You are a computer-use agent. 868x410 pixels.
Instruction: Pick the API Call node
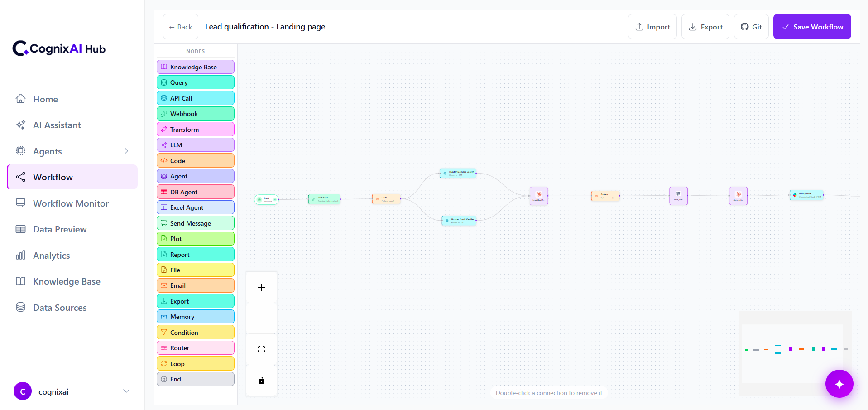tap(196, 98)
